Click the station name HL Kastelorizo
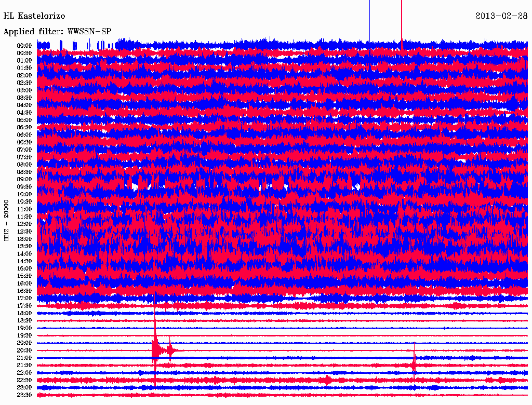The image size is (532, 405). 34,16
